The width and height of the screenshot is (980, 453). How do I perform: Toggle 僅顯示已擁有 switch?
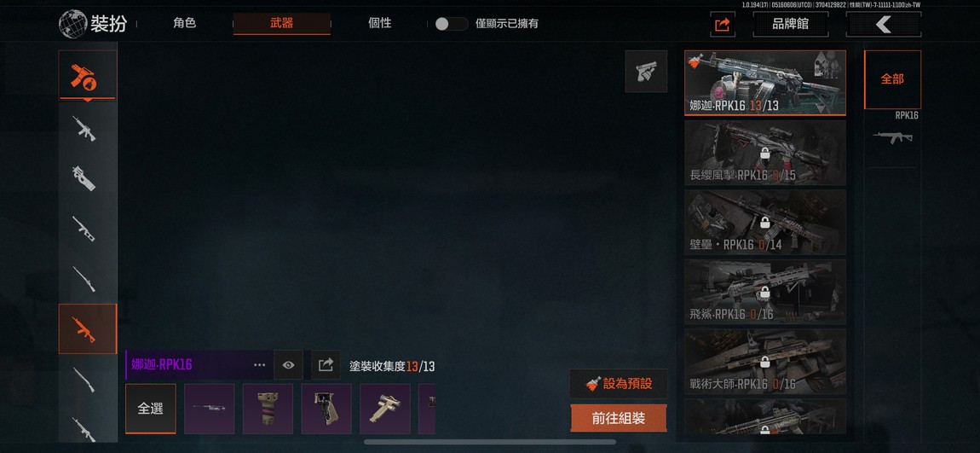pyautogui.click(x=452, y=24)
